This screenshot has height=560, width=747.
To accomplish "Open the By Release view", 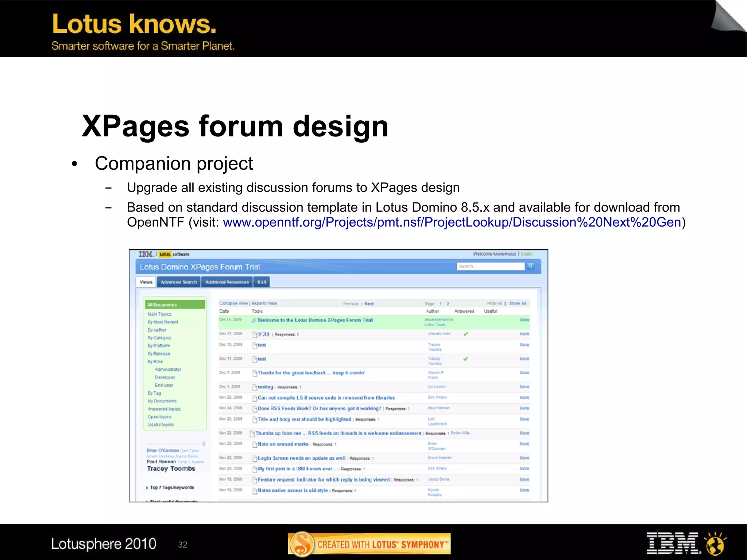I will (159, 354).
